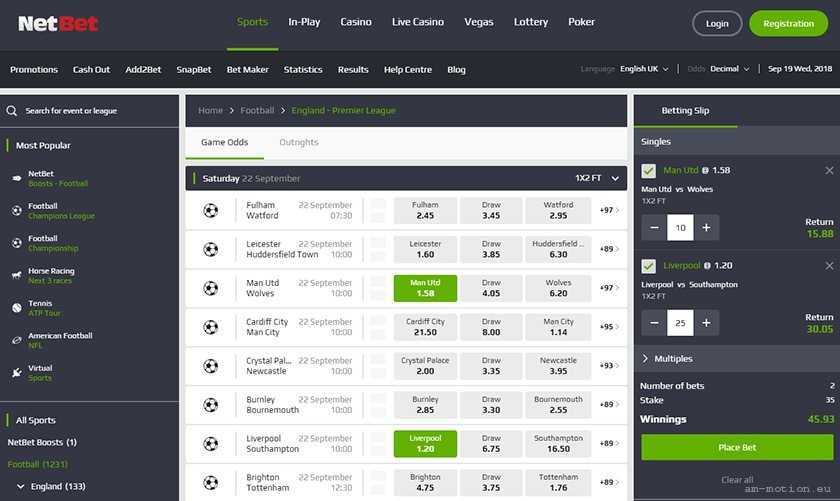Select Bournemouth 2.55 odds
Image resolution: width=840 pixels, height=501 pixels.
tap(558, 405)
